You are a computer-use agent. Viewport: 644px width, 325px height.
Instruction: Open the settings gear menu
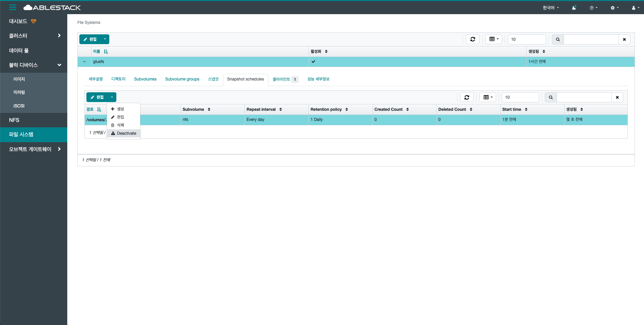(x=614, y=8)
